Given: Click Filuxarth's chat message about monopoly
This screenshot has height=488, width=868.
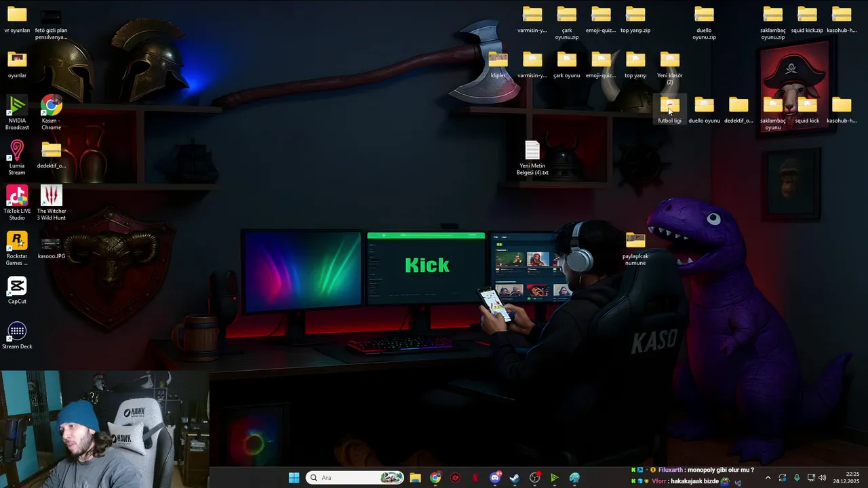Looking at the screenshot, I should tap(692, 470).
